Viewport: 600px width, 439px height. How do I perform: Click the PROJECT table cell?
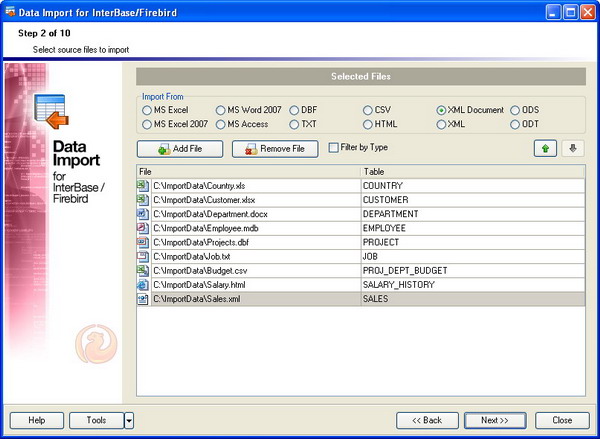pyautogui.click(x=473, y=242)
